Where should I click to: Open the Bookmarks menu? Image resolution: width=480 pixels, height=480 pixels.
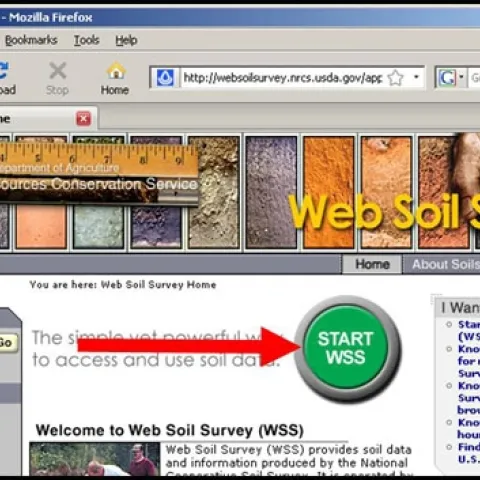(31, 40)
